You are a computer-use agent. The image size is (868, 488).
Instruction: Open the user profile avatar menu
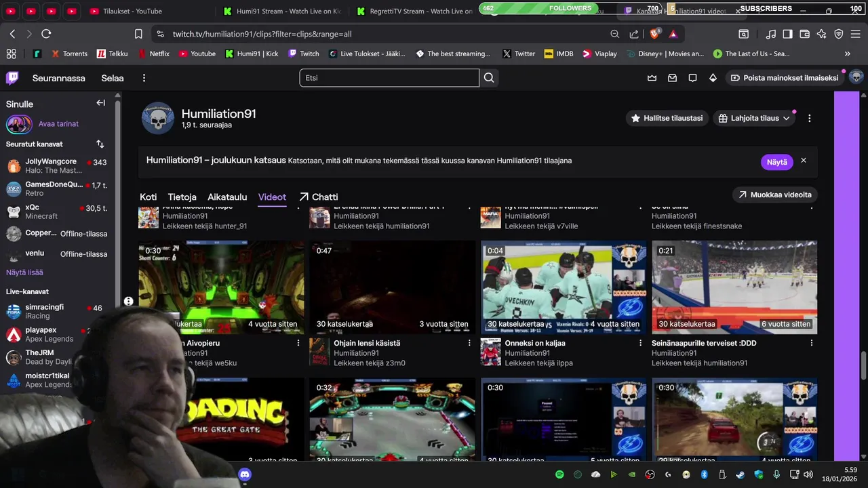(x=856, y=77)
